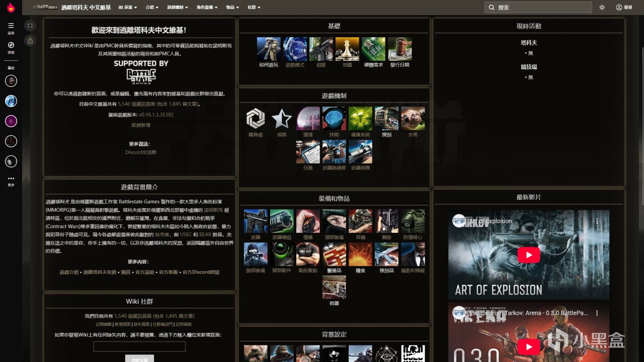Viewport: 644px width, 362px height.
Task: Open the 武器故障 weapon malfunction icon
Action: point(360,152)
